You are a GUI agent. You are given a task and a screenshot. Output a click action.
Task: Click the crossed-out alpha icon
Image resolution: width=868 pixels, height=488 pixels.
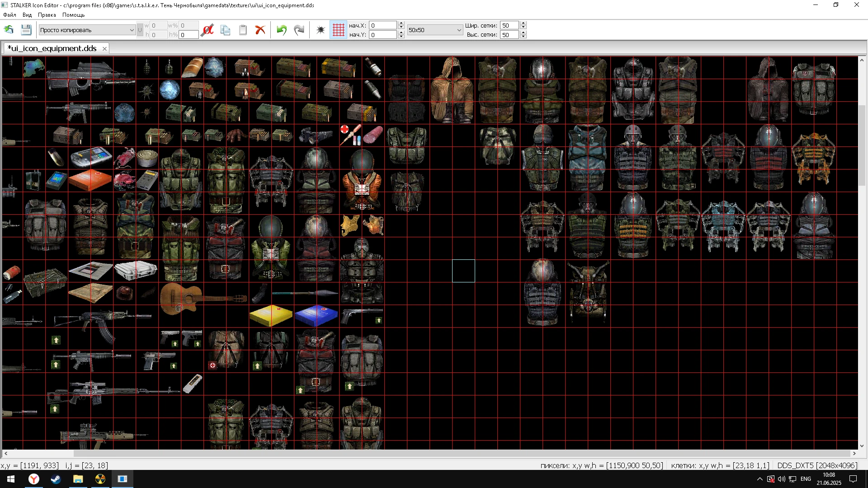pos(208,30)
